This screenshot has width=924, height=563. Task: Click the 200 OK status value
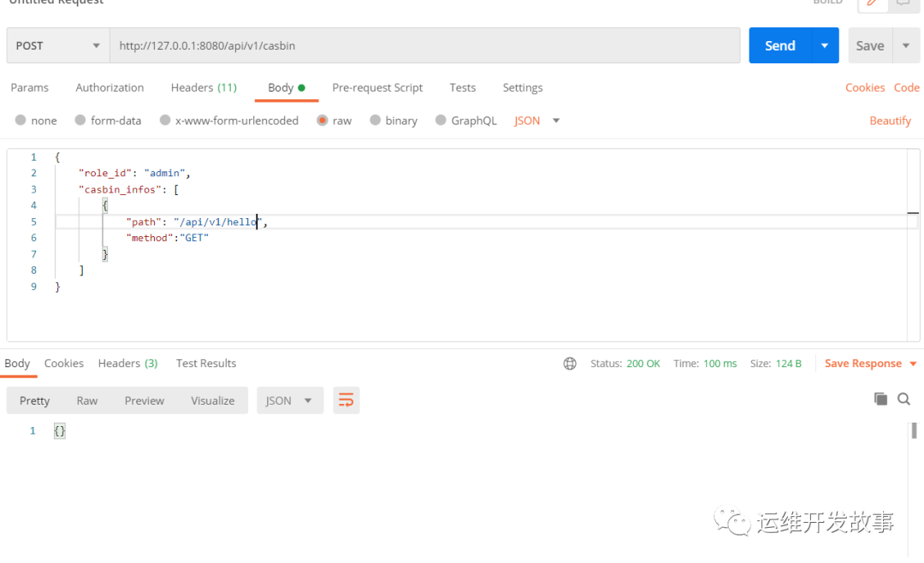pos(643,364)
